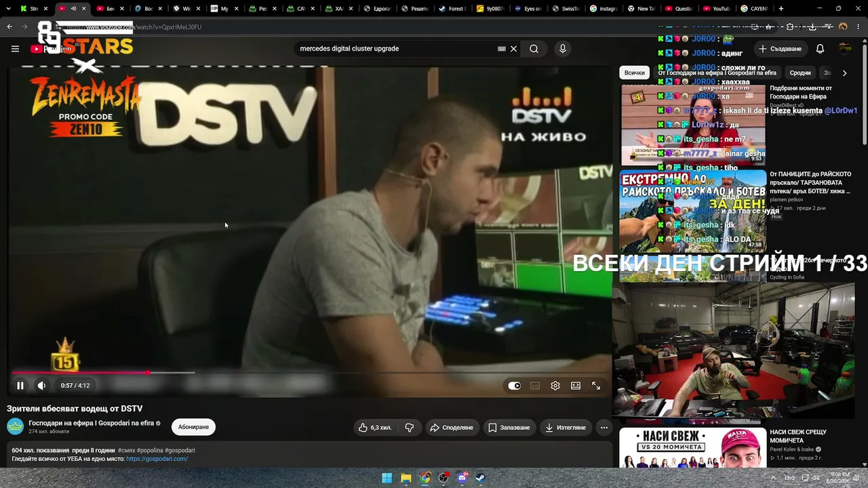Switch to the CAYENN browser tab
Viewport: 868px width, 488px height.
coord(755,9)
